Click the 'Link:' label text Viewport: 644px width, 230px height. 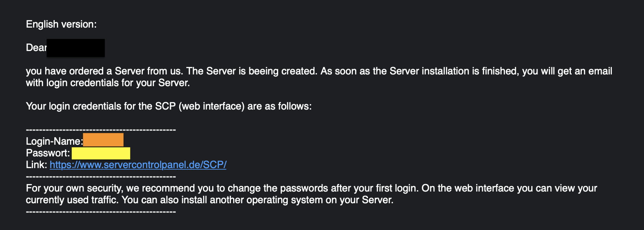pos(36,165)
